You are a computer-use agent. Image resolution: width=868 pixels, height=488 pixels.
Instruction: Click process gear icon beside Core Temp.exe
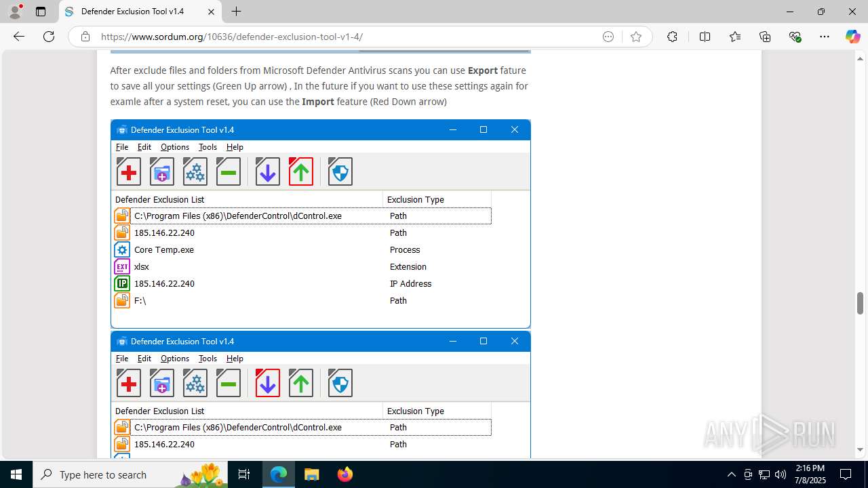122,249
